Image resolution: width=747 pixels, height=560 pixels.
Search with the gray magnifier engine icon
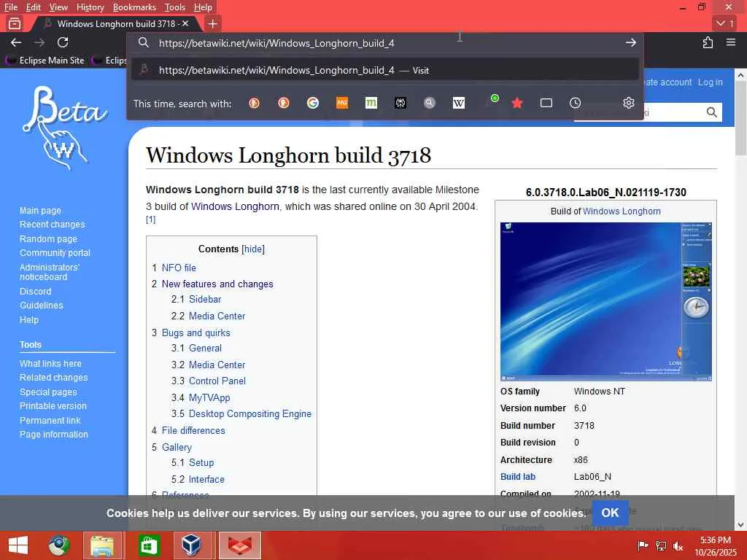(x=429, y=103)
